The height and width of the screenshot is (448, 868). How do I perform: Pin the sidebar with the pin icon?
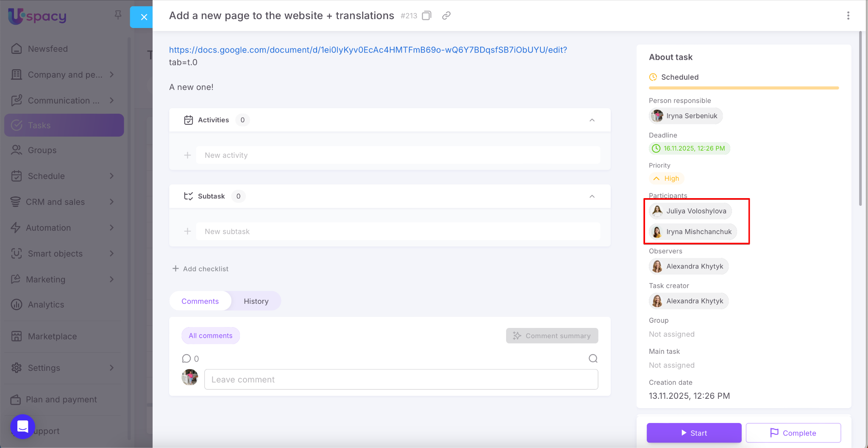tap(118, 15)
